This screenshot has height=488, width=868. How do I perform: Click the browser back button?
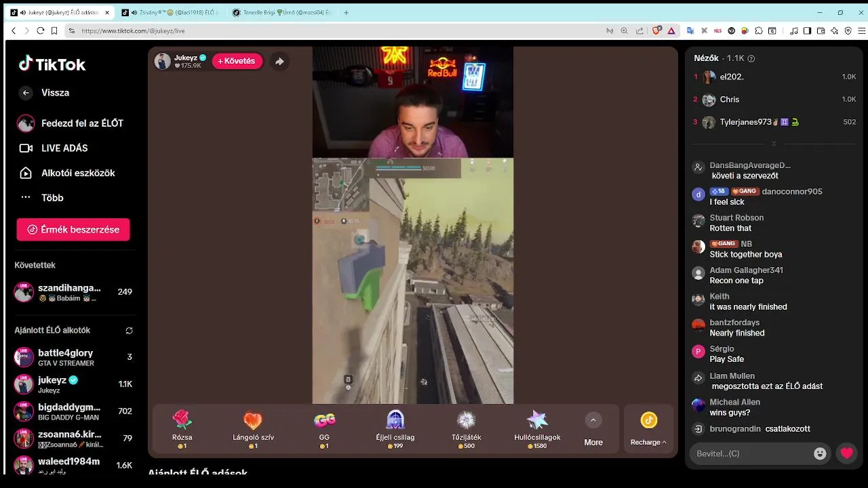tap(14, 30)
